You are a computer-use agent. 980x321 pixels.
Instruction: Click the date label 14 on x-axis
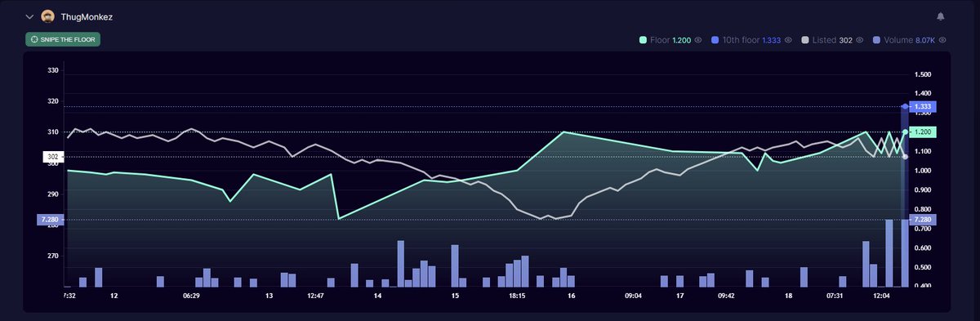pyautogui.click(x=377, y=296)
